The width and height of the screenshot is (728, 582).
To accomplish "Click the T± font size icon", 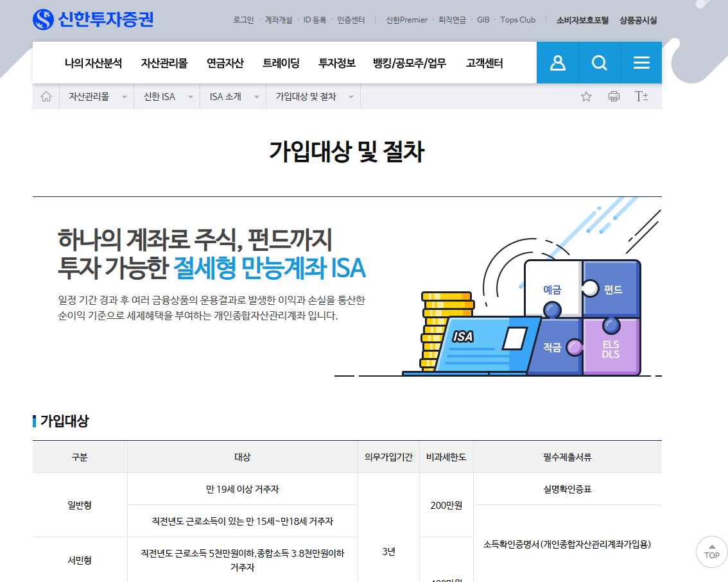I will [x=641, y=96].
